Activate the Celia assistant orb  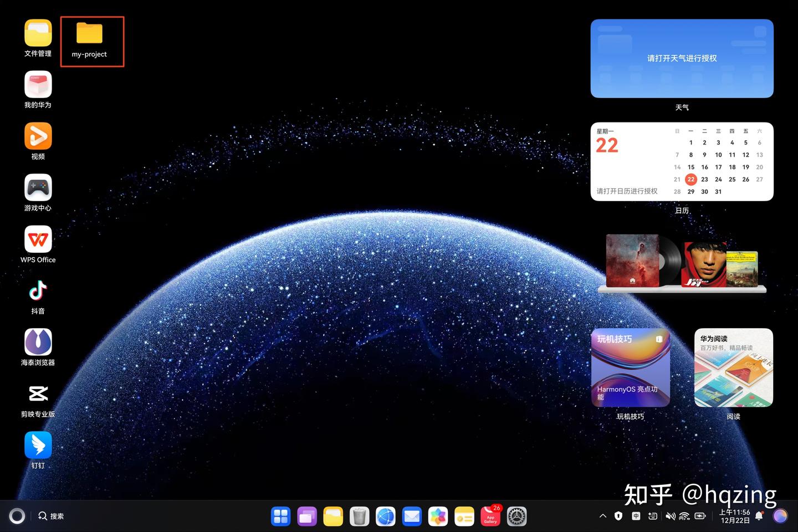(x=17, y=516)
